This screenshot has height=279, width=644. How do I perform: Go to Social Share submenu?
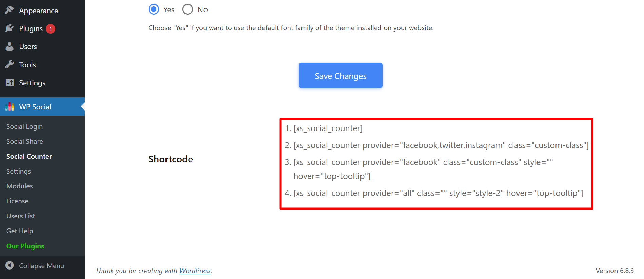point(24,141)
